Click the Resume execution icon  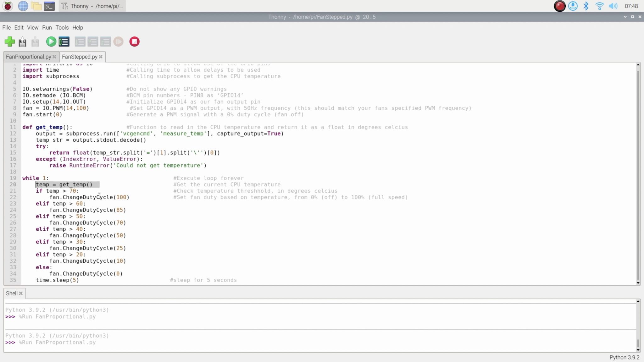118,41
